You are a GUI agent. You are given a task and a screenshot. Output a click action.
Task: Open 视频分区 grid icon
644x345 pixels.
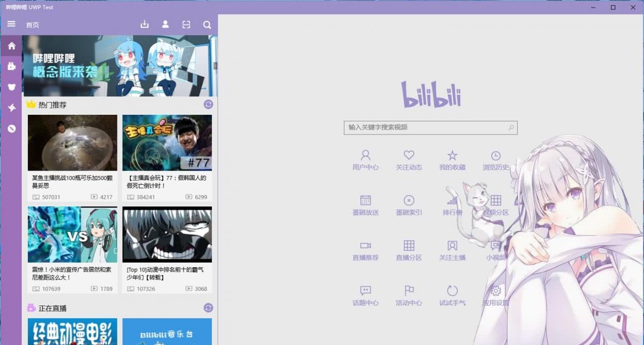496,205
